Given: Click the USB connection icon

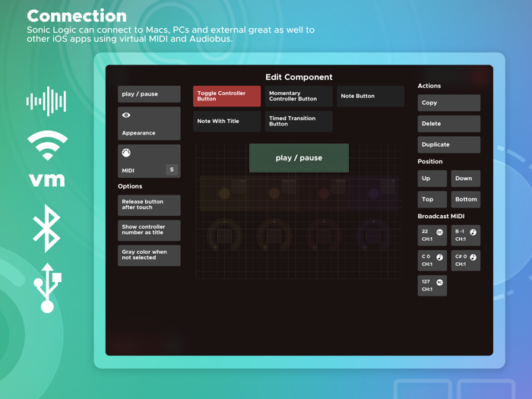Looking at the screenshot, I should (47, 288).
